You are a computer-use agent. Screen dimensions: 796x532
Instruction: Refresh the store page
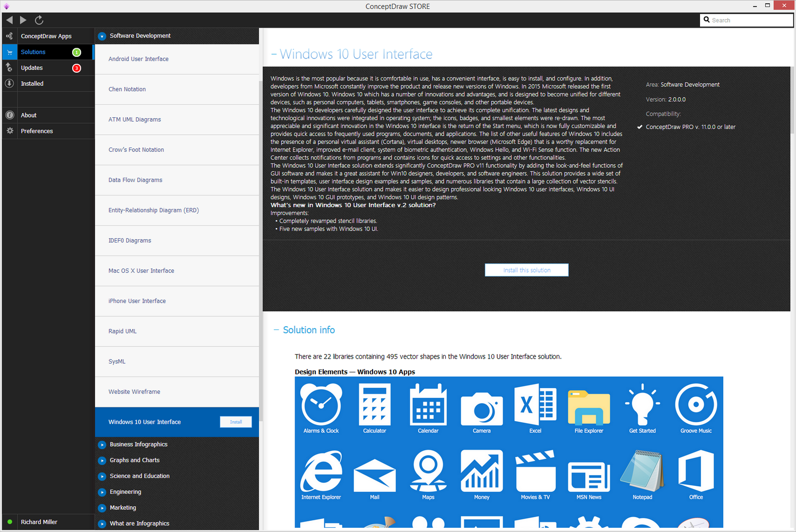point(39,20)
